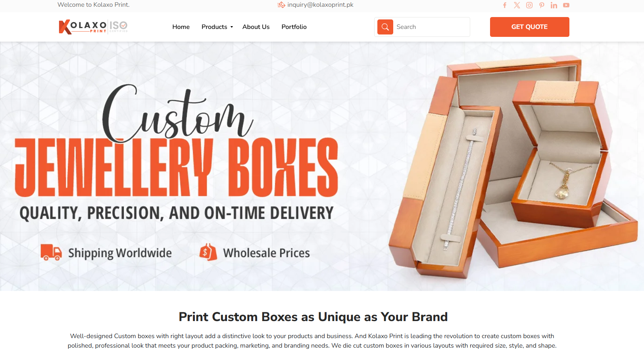Click the inquiry@kolaxoprint.pk email link
The image size is (644, 350).
320,5
